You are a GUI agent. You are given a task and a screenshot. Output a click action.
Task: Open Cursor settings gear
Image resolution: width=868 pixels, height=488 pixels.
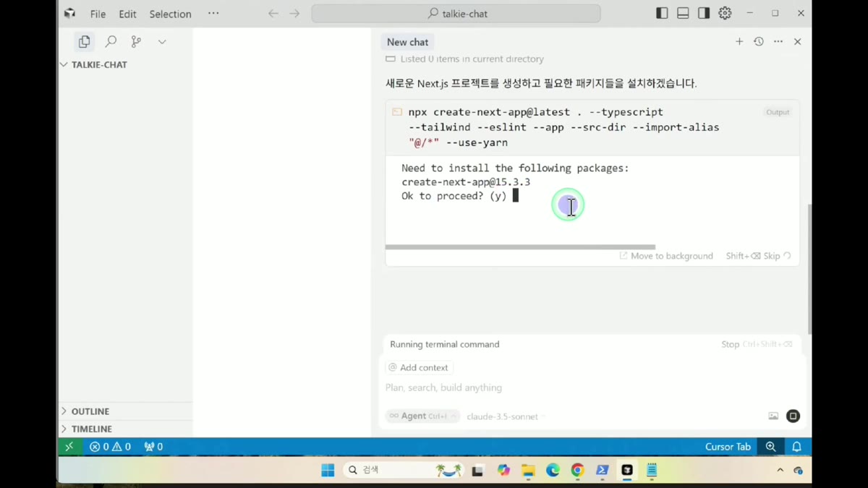tap(725, 14)
